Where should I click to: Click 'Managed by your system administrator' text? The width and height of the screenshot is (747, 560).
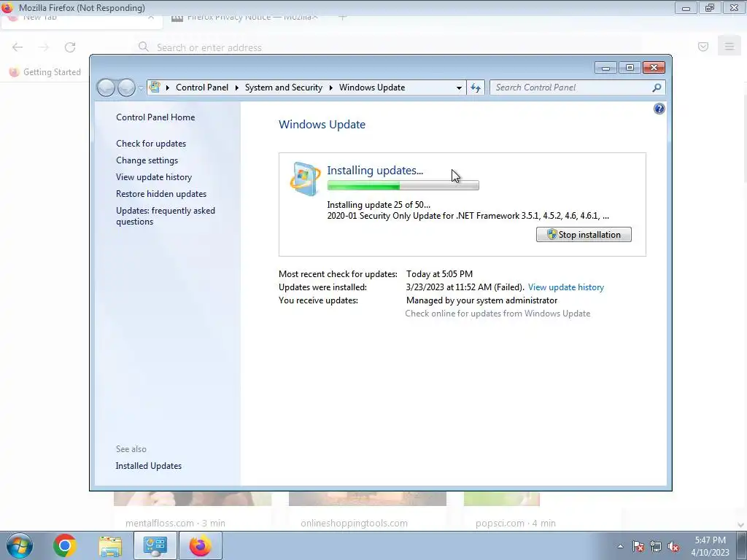click(481, 300)
